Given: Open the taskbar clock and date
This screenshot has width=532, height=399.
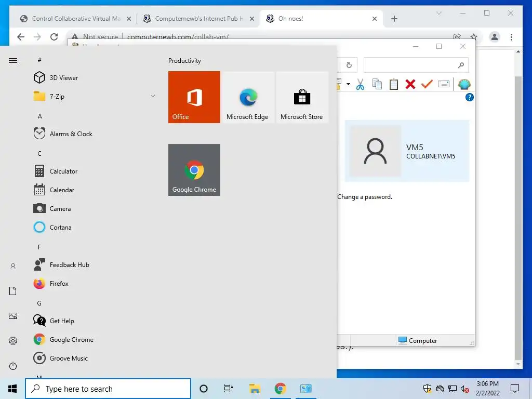Looking at the screenshot, I should (487, 389).
